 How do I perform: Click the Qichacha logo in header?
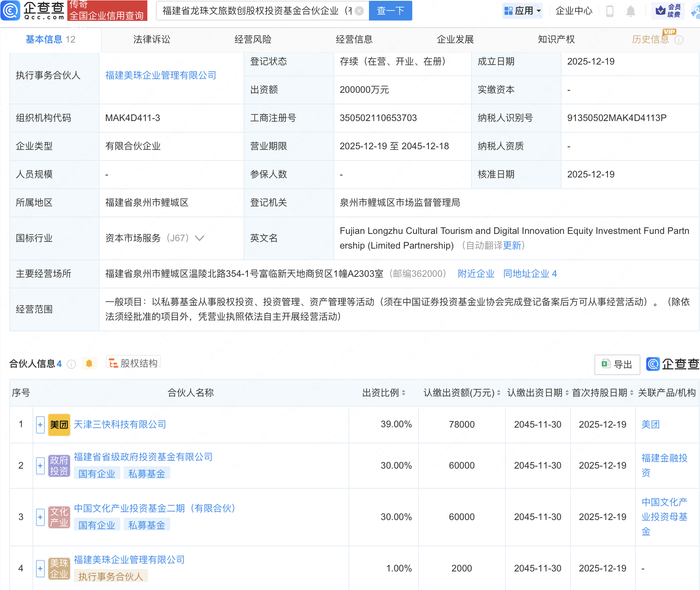33,10
